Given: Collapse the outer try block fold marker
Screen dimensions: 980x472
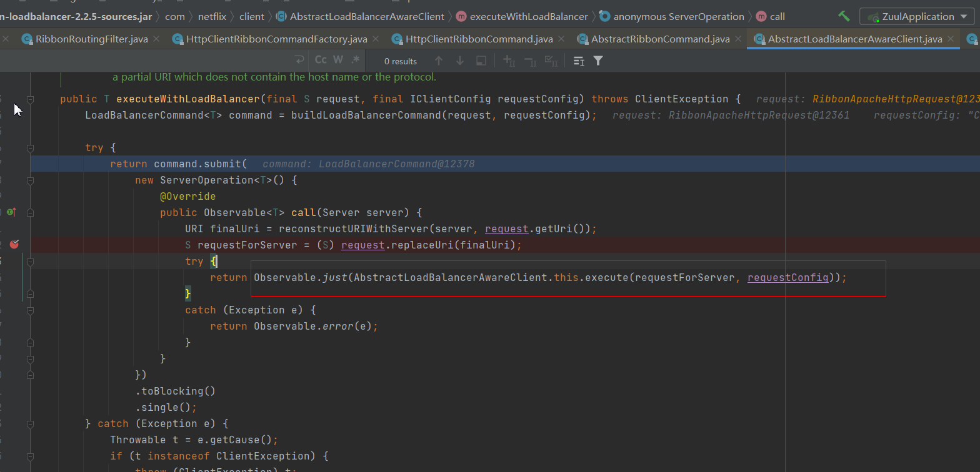Looking at the screenshot, I should (30, 147).
